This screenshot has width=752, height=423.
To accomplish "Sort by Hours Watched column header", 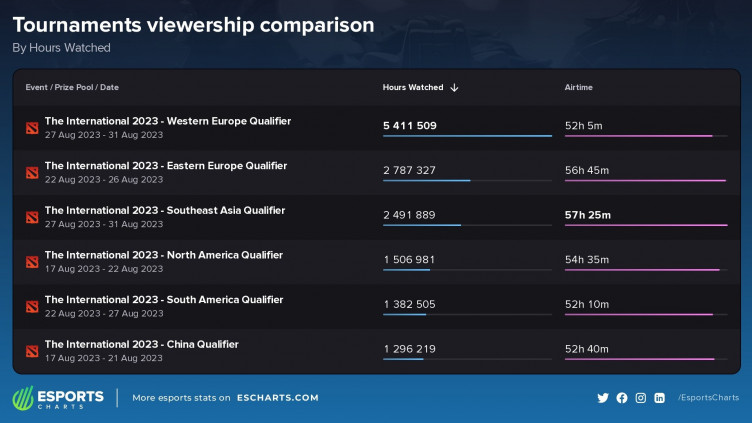I will [x=412, y=88].
